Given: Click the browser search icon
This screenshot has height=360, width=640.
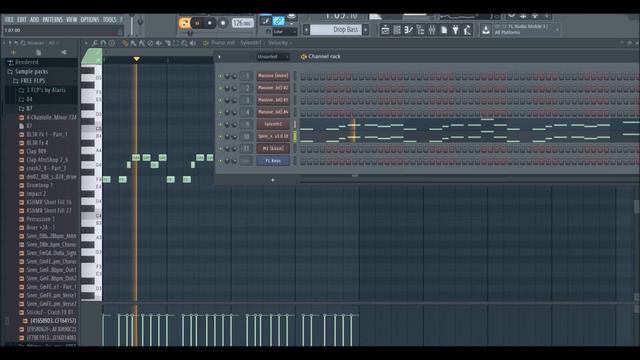Looking at the screenshot, I should 23,43.
